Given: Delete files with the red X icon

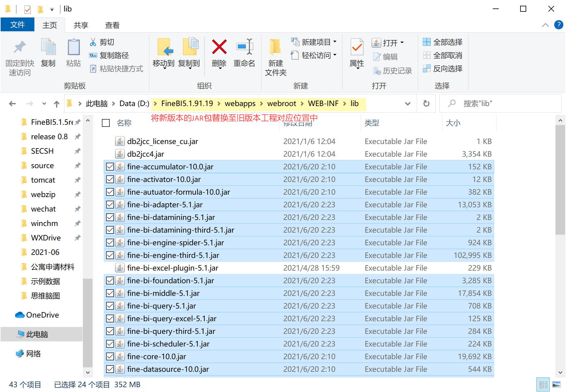Looking at the screenshot, I should click(219, 47).
